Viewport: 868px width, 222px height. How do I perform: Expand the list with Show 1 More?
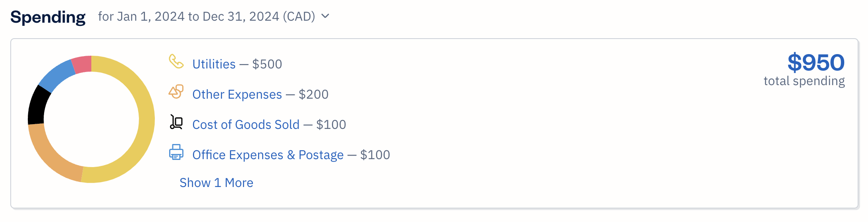216,183
